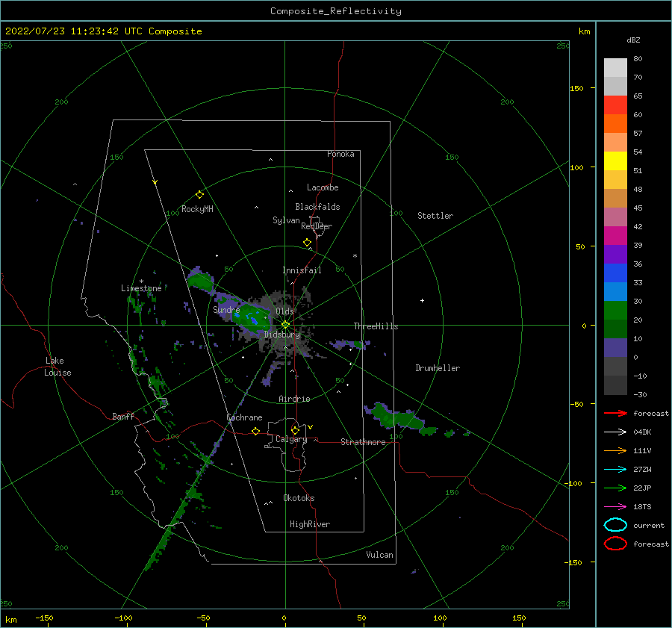Click the orange 111V arrow icon

click(x=615, y=450)
